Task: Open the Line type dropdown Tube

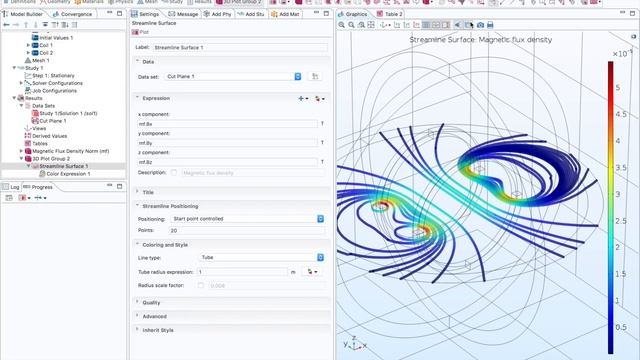Action: [261, 257]
